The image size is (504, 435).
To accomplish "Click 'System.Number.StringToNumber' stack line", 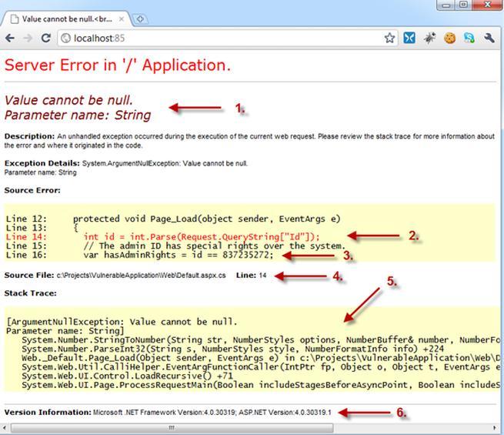I will 261,340.
